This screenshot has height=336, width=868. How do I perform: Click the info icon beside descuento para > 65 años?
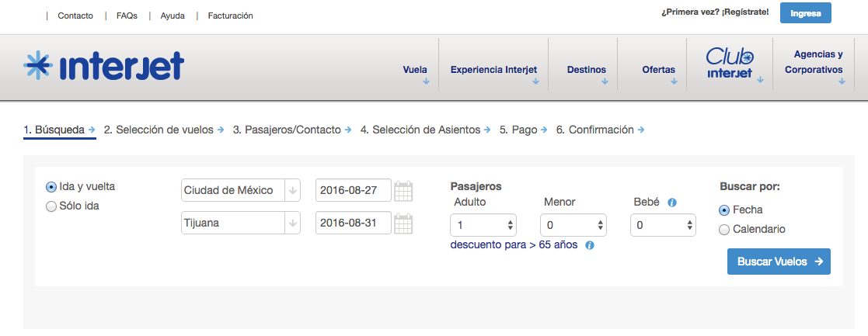(x=590, y=245)
